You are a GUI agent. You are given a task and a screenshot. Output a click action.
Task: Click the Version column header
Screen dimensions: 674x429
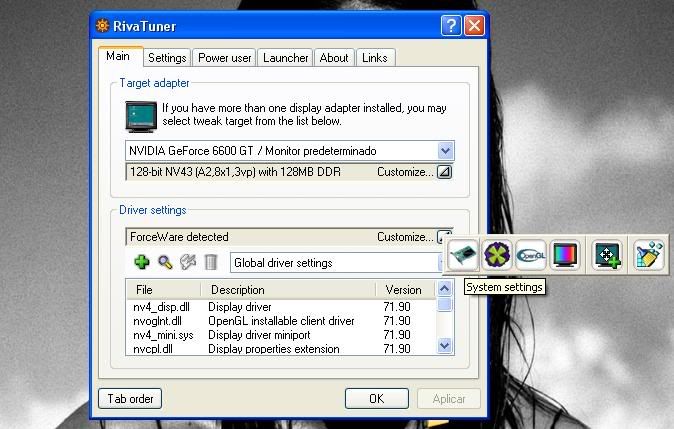[x=405, y=290]
